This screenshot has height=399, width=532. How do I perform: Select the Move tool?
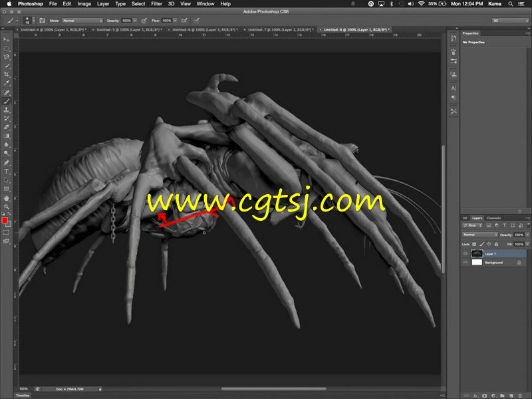6,40
